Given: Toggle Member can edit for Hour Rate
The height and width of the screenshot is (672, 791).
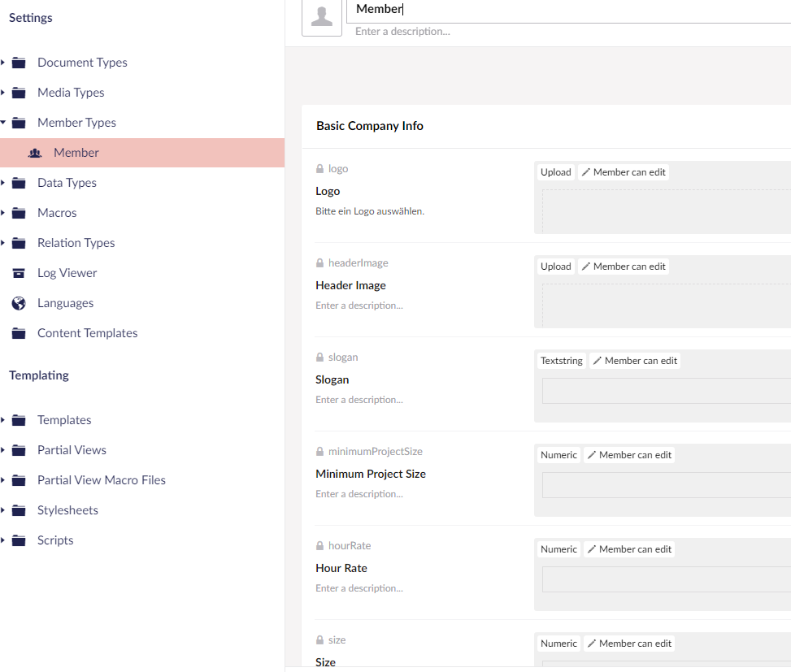Looking at the screenshot, I should (628, 548).
